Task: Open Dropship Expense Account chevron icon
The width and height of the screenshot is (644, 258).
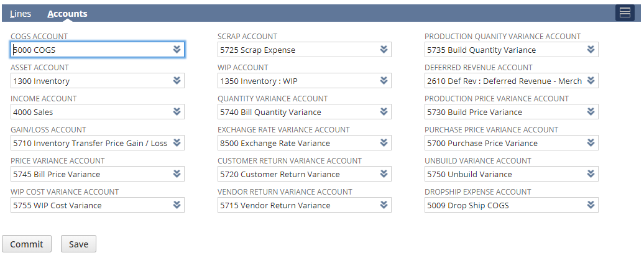Action: 591,205
